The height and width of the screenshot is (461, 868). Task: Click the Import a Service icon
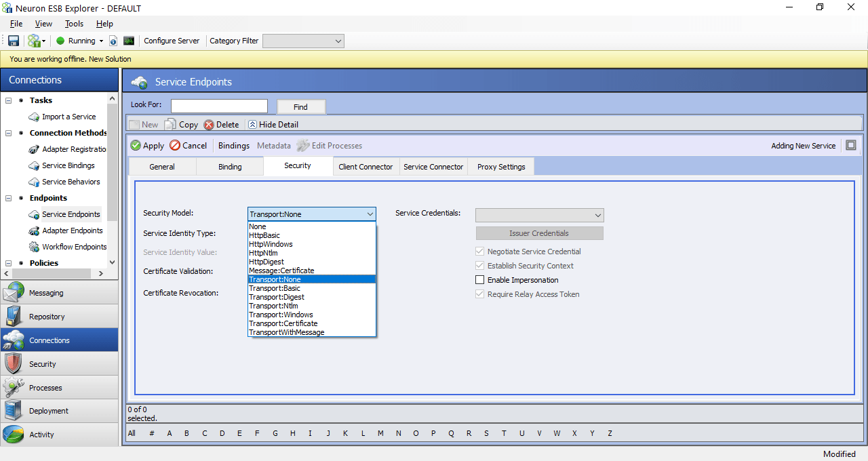(x=34, y=117)
